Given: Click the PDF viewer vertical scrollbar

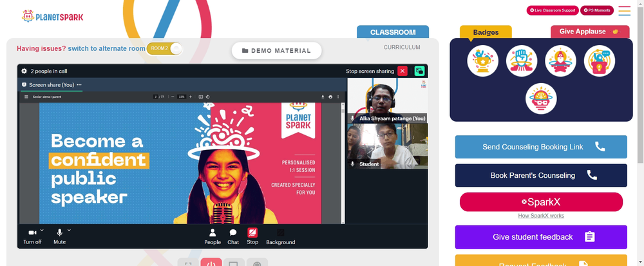Looking at the screenshot, I should tap(343, 162).
